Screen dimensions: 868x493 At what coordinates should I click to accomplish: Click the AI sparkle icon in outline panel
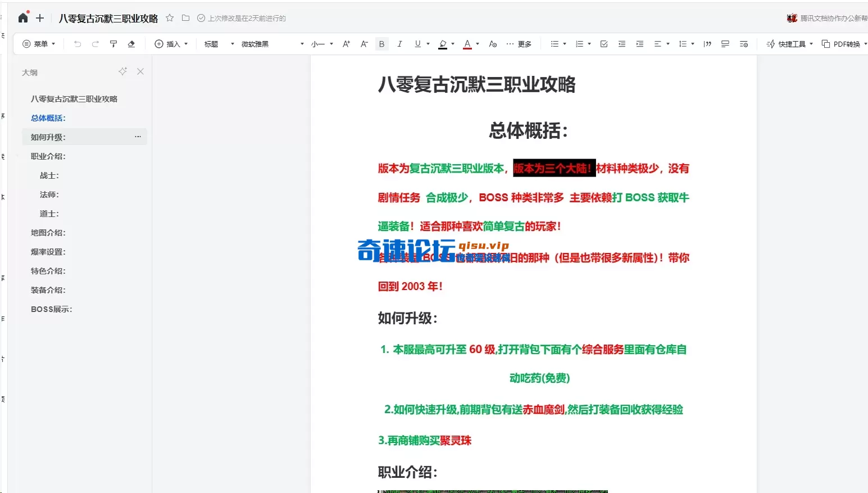coord(122,71)
